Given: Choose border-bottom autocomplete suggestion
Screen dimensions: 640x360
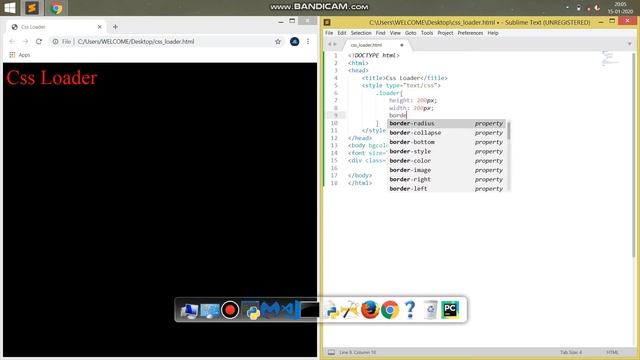Looking at the screenshot, I should coord(447,142).
